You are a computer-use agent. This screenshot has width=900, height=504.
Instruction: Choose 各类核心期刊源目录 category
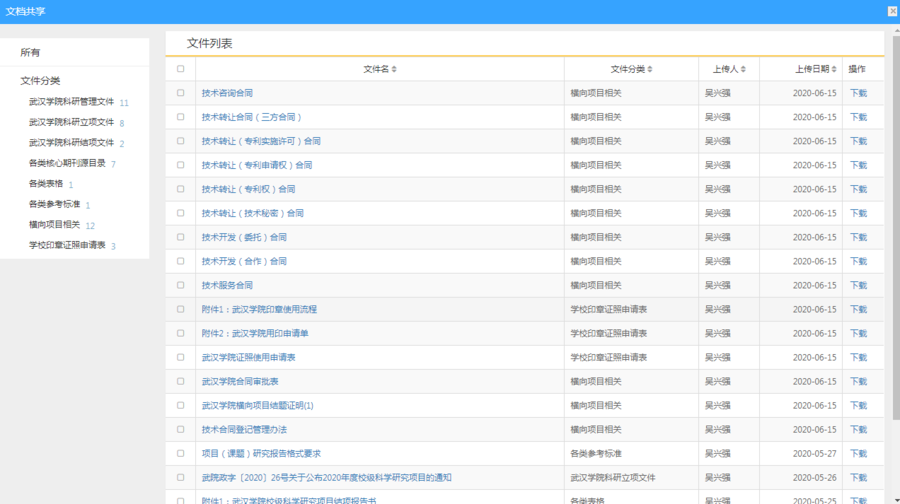click(x=66, y=163)
